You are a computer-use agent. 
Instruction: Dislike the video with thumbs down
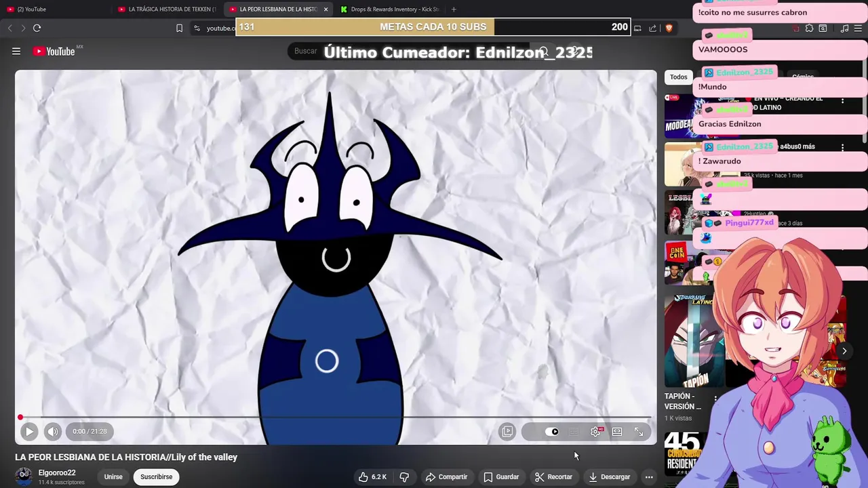coord(404,477)
